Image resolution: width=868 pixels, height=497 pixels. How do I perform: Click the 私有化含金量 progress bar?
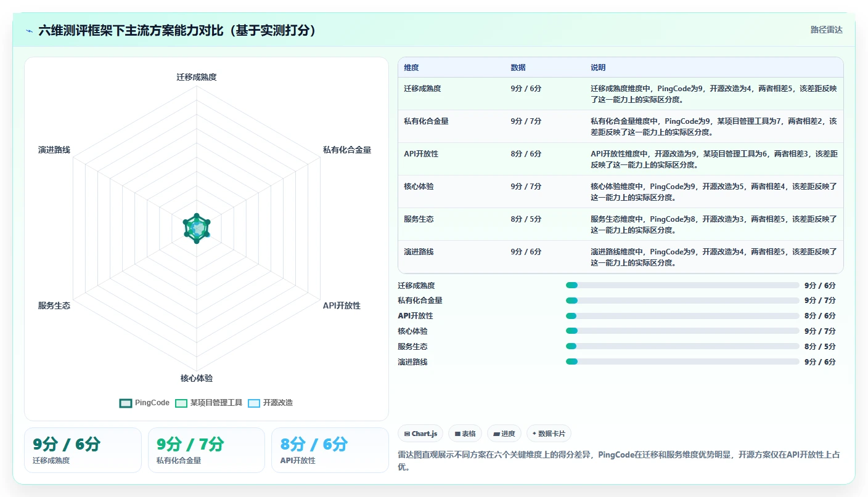click(682, 301)
